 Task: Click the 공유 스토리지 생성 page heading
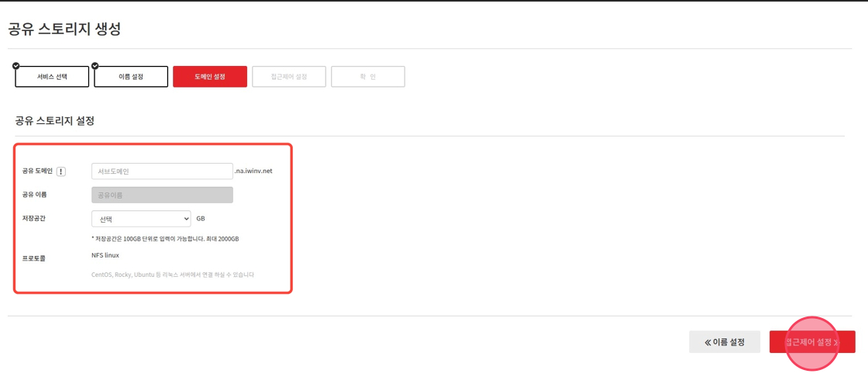[x=64, y=29]
